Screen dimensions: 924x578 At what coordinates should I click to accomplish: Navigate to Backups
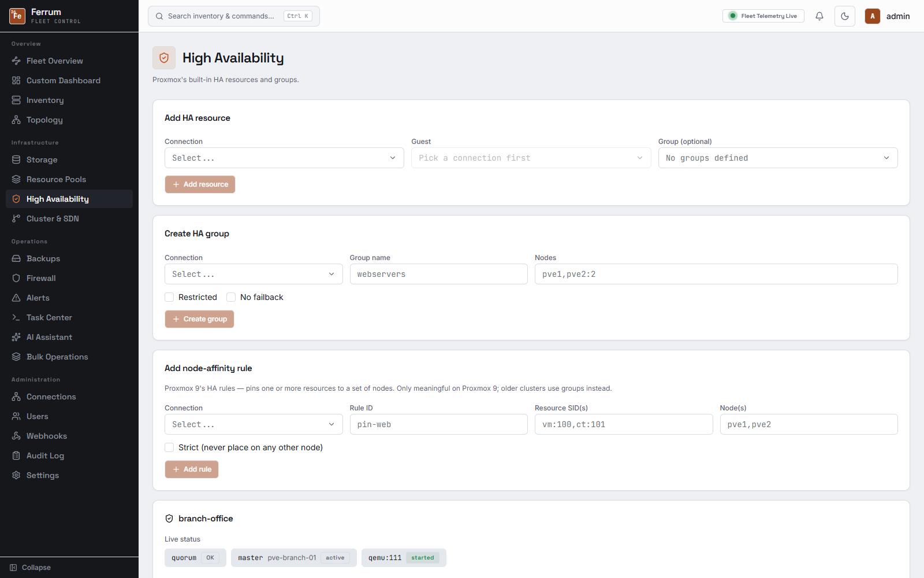click(x=69, y=258)
